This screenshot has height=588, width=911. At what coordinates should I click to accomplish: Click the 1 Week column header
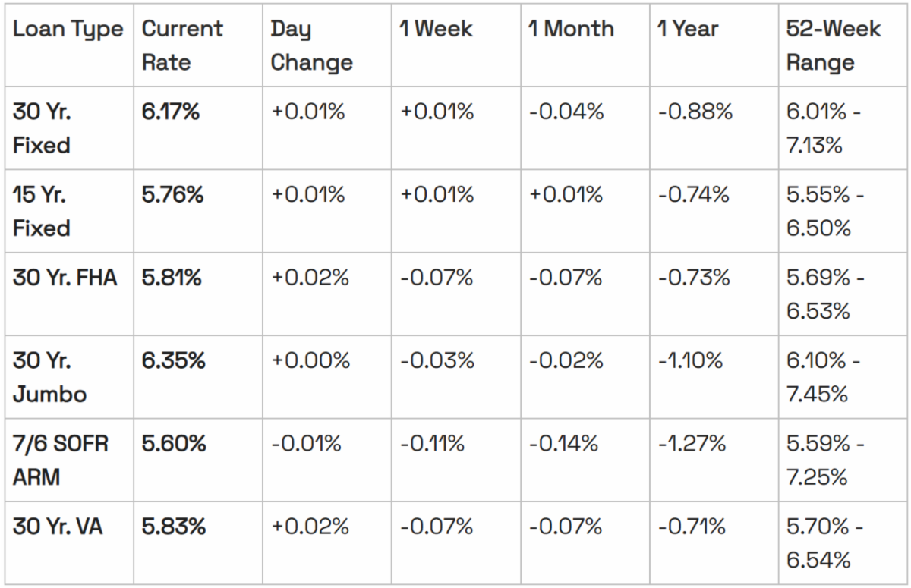[x=437, y=29]
